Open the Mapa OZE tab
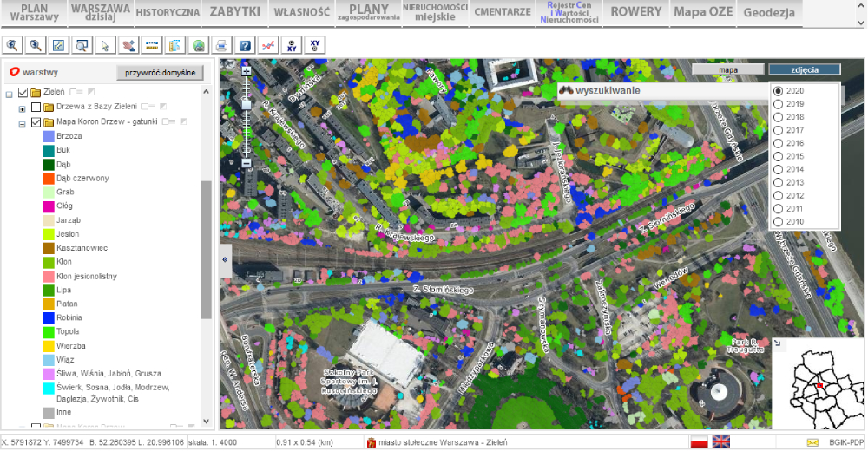868x451 pixels. 703,13
